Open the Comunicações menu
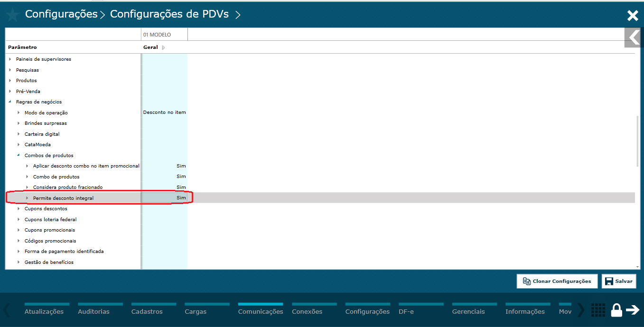Screen dimensions: 644x327 [261, 312]
